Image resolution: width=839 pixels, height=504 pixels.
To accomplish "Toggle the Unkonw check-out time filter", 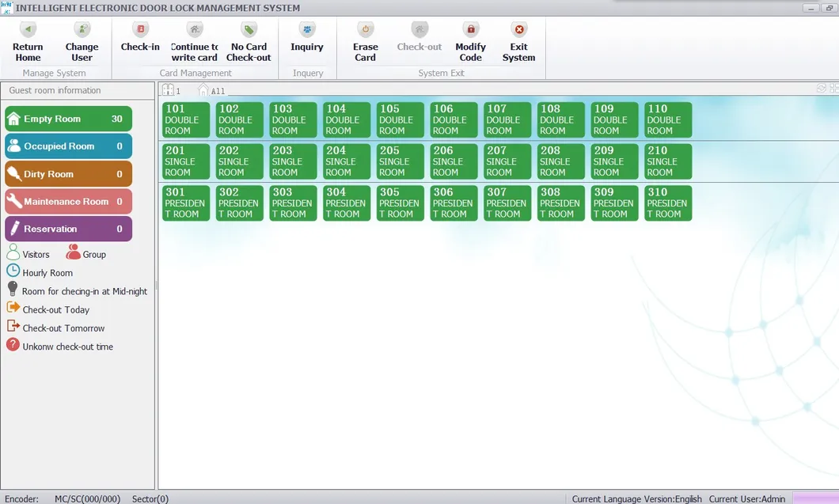I will pyautogui.click(x=13, y=346).
